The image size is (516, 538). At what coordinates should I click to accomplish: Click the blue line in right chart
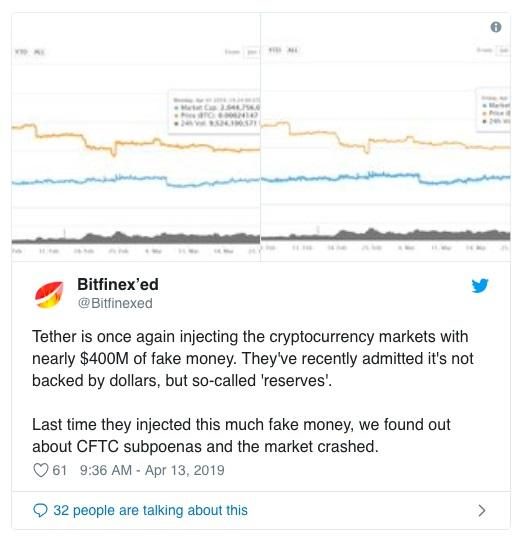(x=385, y=177)
